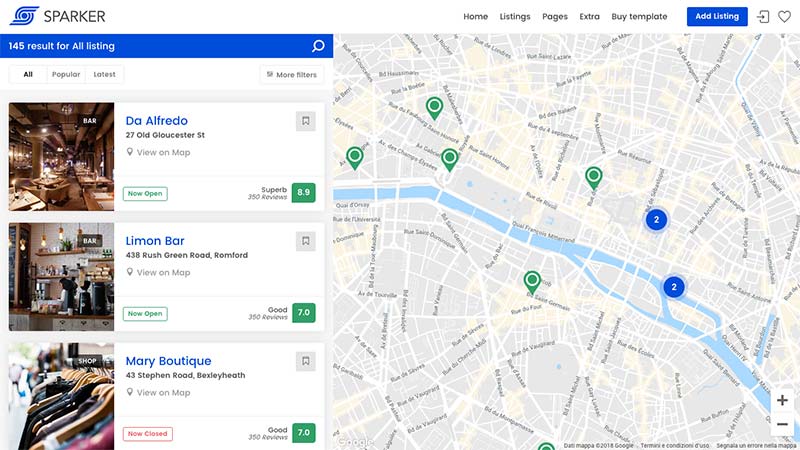800x450 pixels.
Task: Open the Listings menu
Action: click(515, 17)
